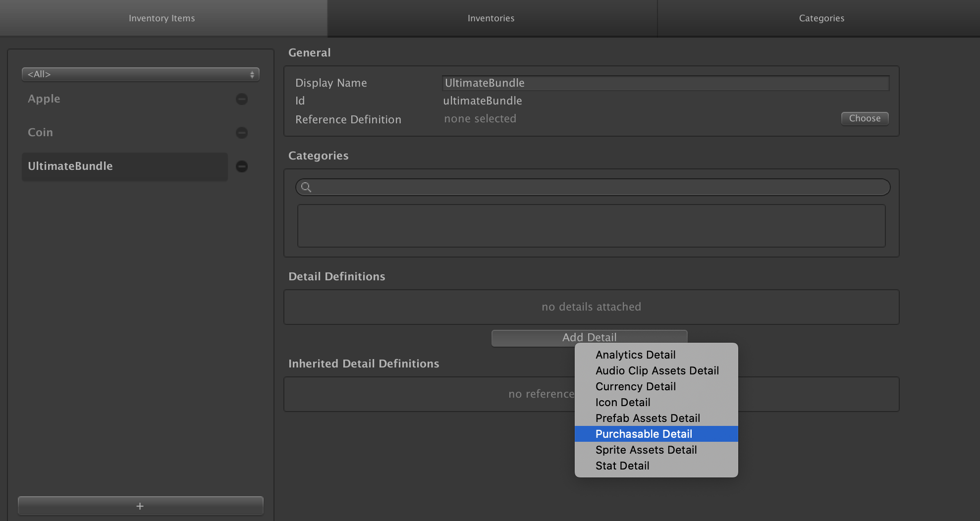Choose Analytics Detail from the menu

pos(656,355)
